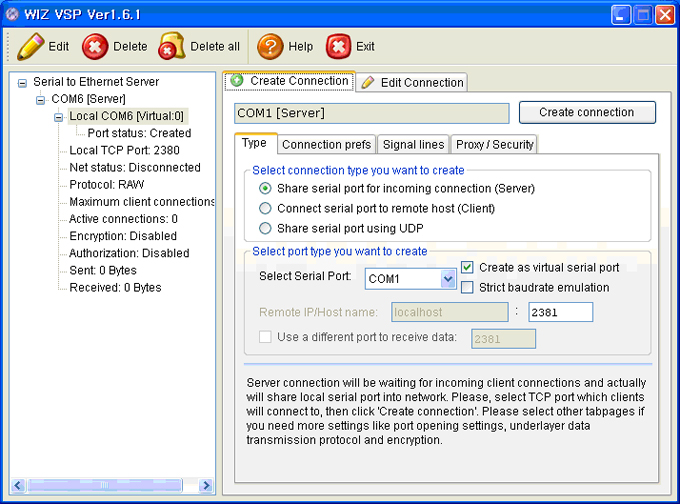Click the Help toolbar label

point(301,46)
